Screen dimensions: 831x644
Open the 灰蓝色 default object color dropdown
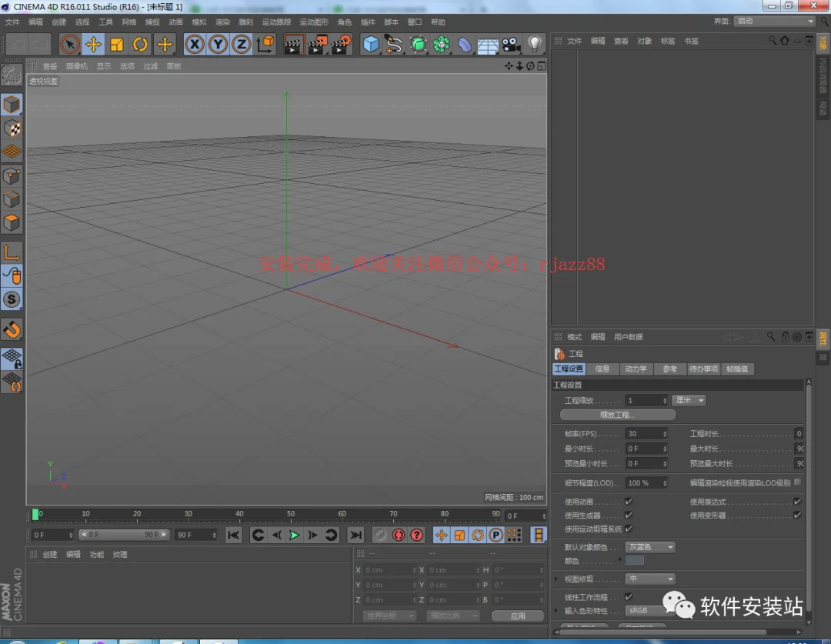point(650,547)
